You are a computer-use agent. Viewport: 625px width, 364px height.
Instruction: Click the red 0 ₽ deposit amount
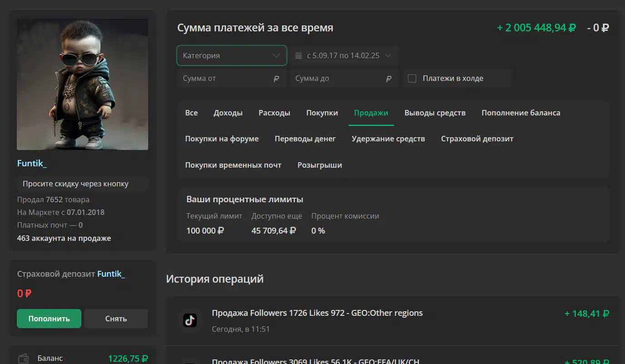[x=24, y=294]
